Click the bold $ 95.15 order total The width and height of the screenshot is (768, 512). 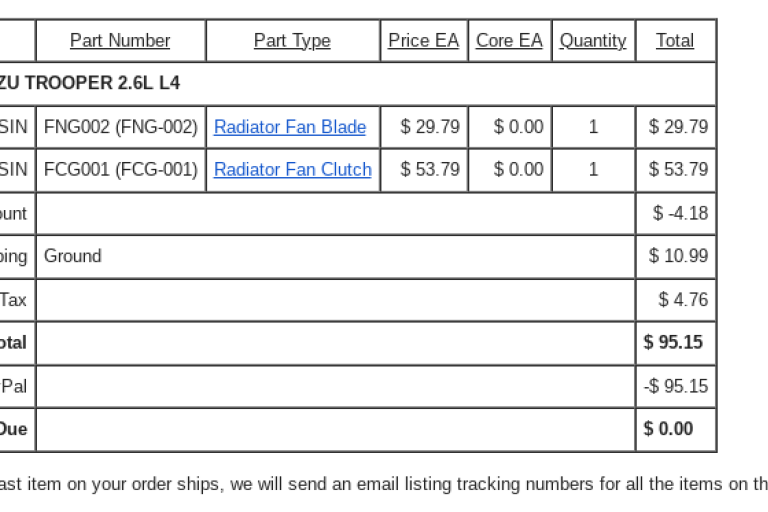[673, 342]
